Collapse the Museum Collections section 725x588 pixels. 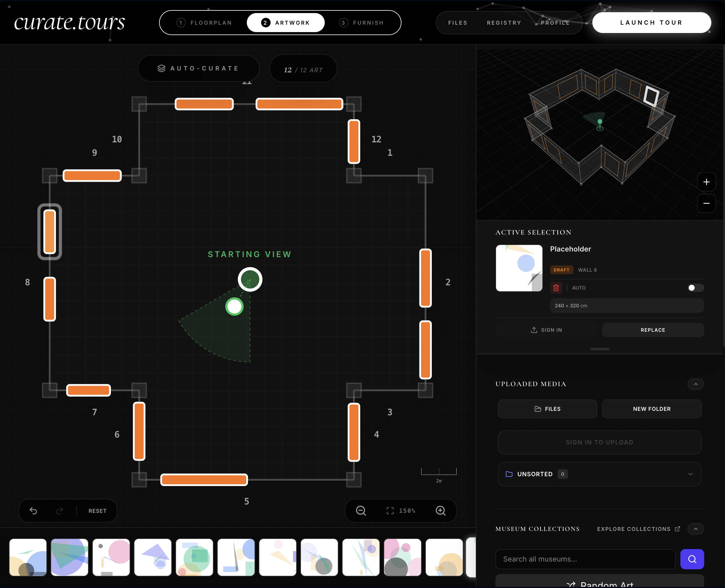696,529
